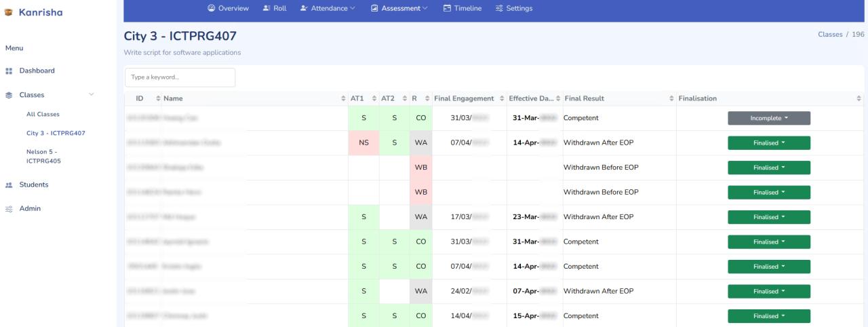Image resolution: width=868 pixels, height=327 pixels.
Task: Sort Final Result column with its arrows
Action: pos(671,99)
